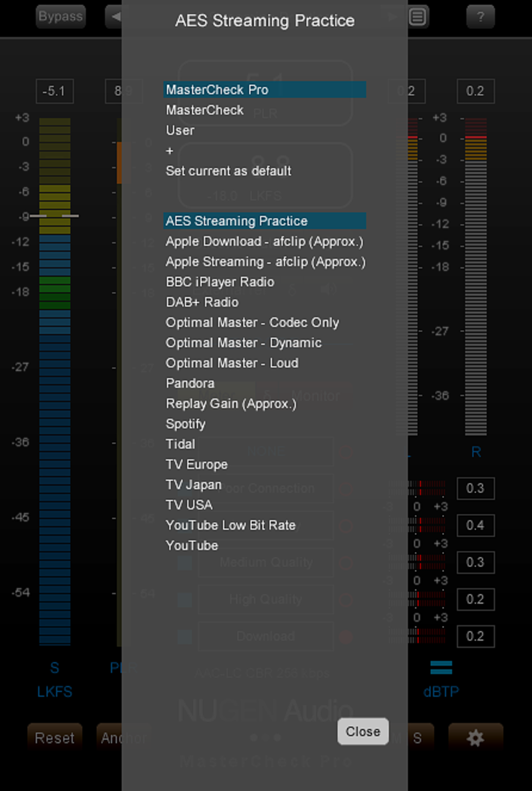Click the LKFS unit label
Viewport: 532px width, 791px height.
pos(55,692)
